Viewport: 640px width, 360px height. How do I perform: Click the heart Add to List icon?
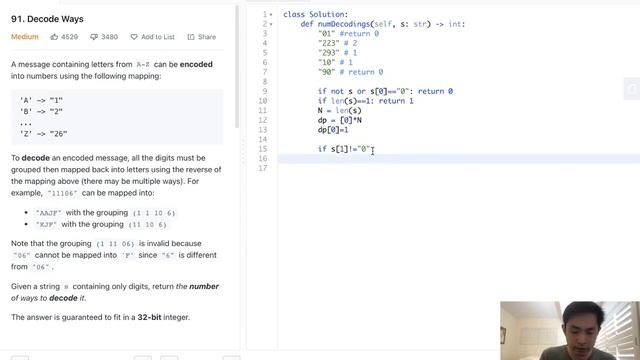[134, 37]
